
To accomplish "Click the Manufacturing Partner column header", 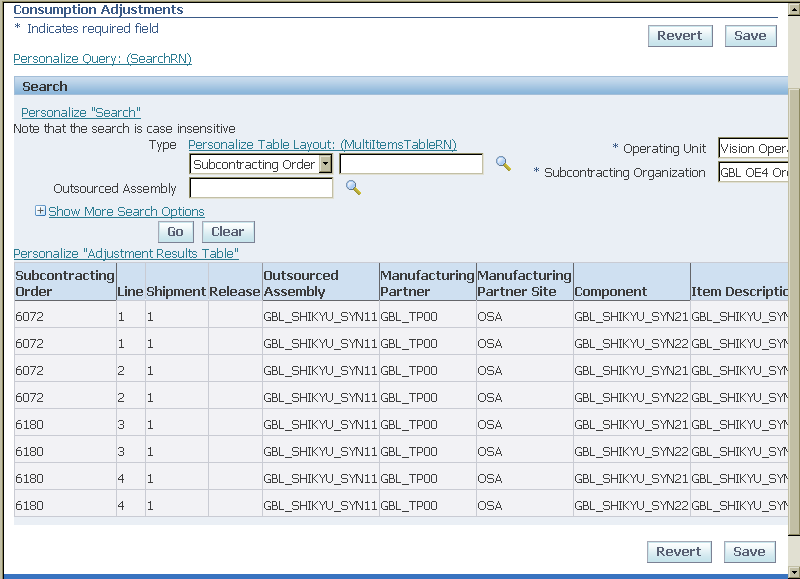I will click(427, 283).
